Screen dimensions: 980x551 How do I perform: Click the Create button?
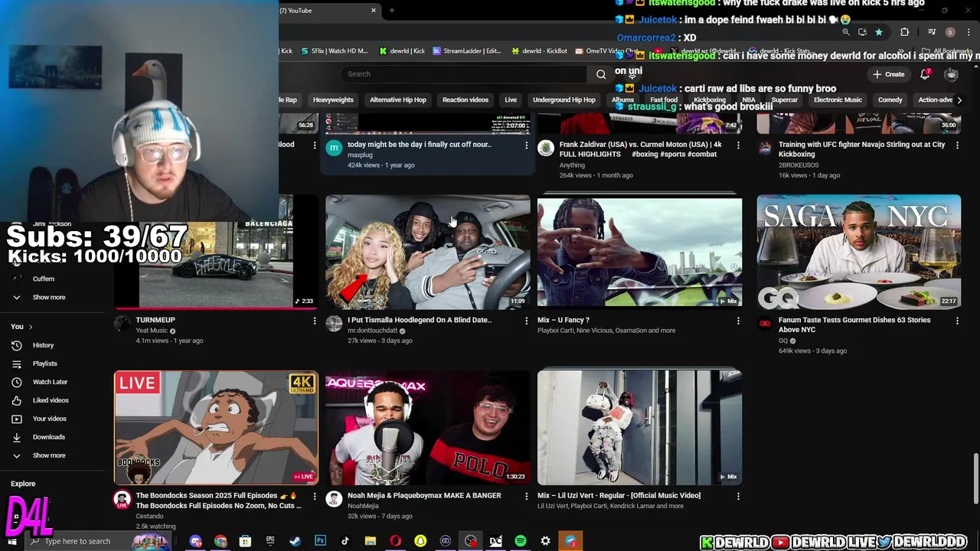pos(889,74)
